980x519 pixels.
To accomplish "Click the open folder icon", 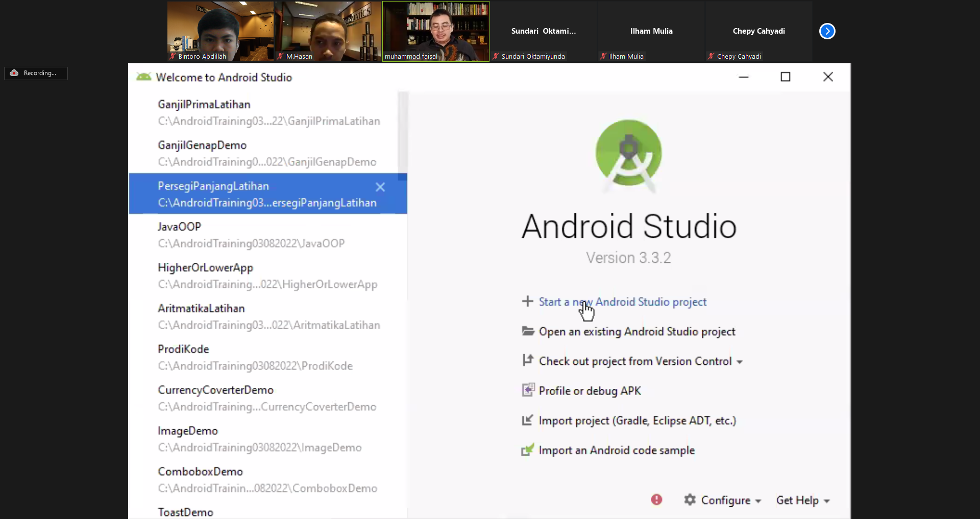I will (528, 331).
